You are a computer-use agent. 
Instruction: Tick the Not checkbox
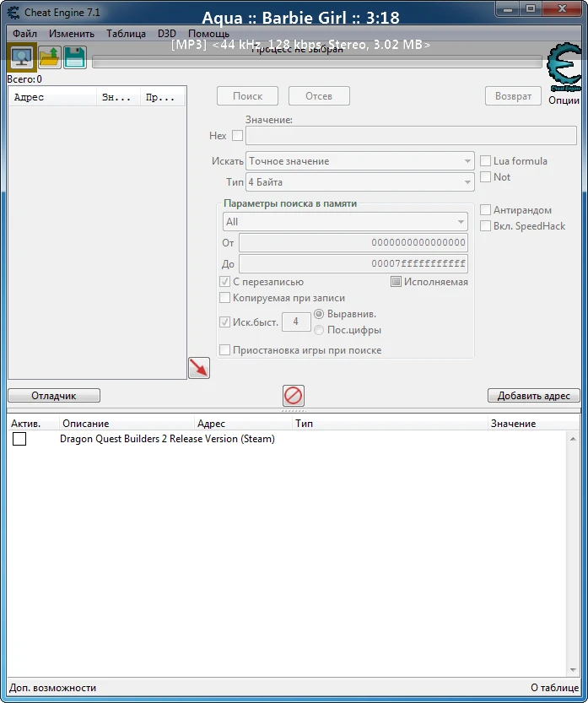click(x=485, y=177)
